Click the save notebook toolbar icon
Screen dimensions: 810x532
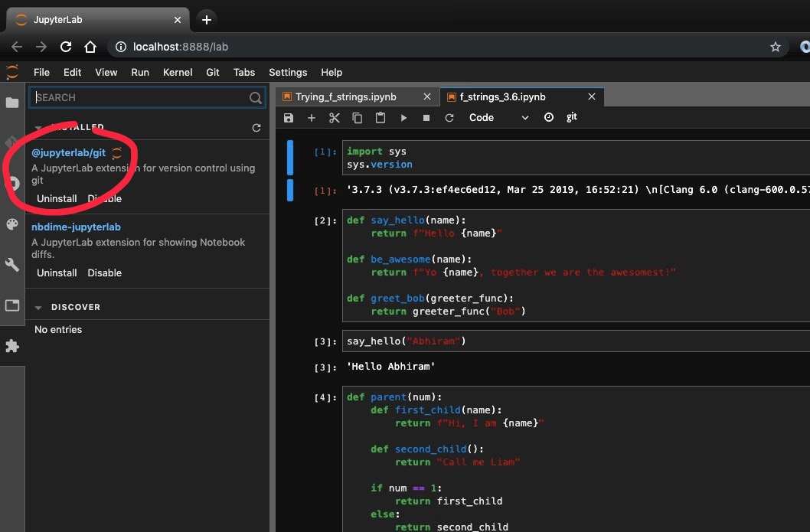pyautogui.click(x=289, y=118)
